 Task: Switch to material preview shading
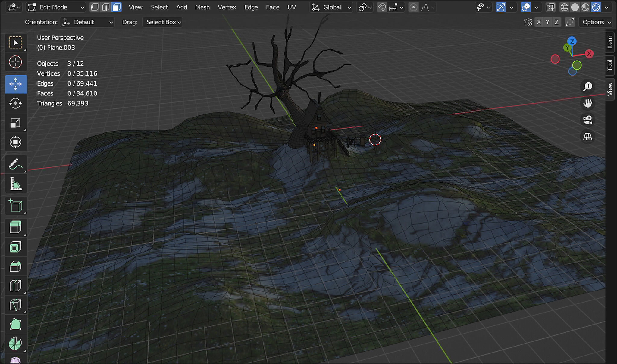[x=585, y=7]
